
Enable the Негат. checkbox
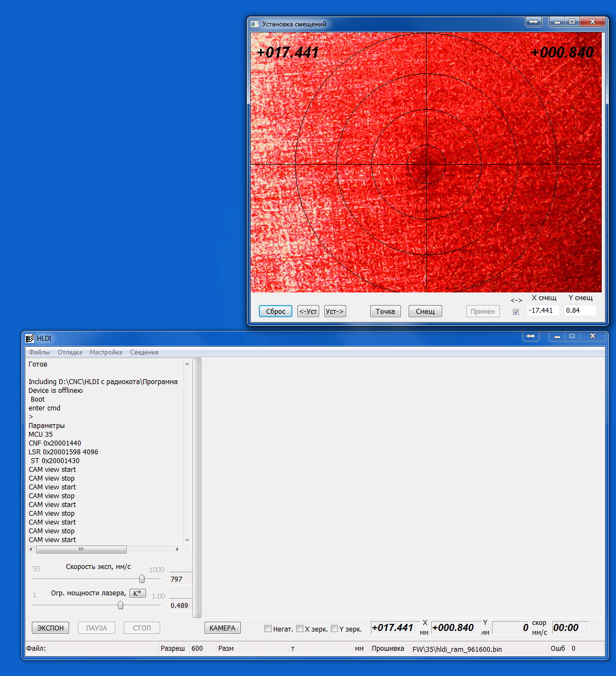pyautogui.click(x=268, y=629)
